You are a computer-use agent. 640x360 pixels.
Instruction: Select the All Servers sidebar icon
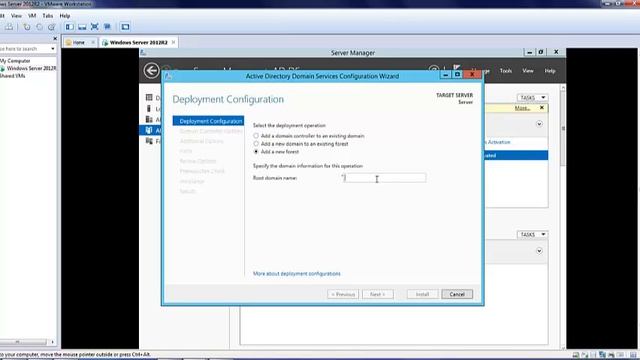(x=149, y=119)
